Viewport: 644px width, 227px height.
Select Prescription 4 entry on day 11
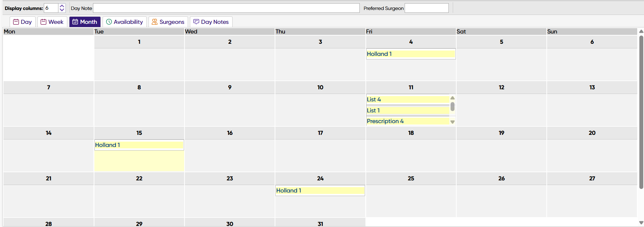[x=408, y=121]
